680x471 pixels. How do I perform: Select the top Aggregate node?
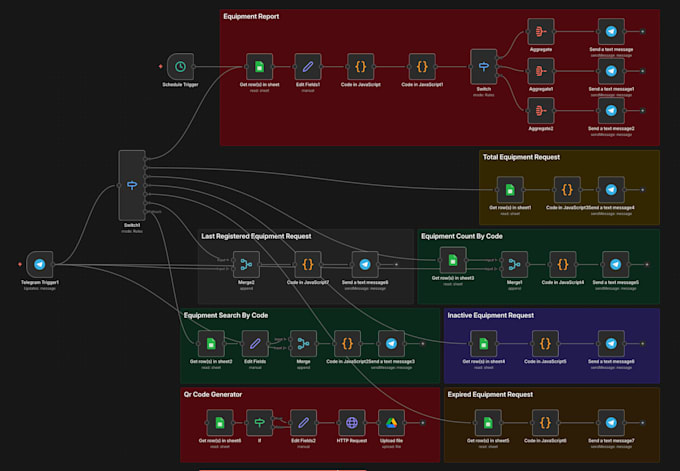point(541,31)
